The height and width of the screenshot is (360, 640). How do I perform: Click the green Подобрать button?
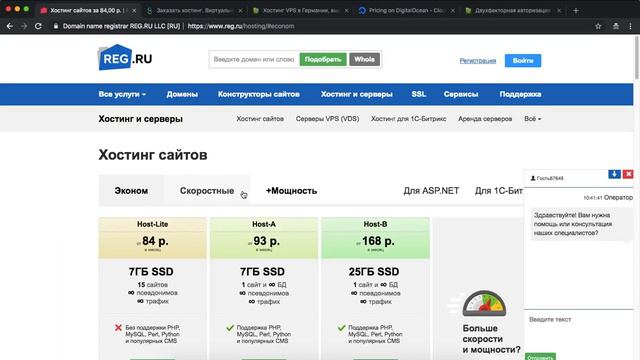[323, 60]
